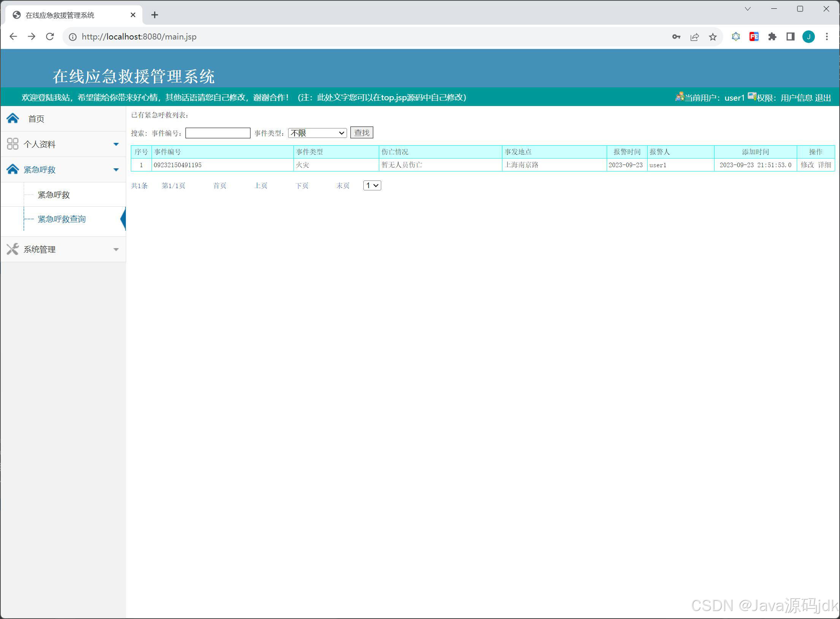Expand the 个人资料 section
The width and height of the screenshot is (840, 619).
point(116,144)
